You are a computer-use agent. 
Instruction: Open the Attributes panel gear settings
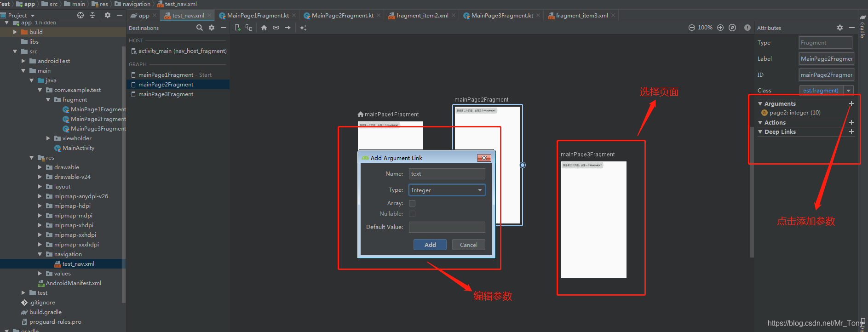click(x=840, y=28)
